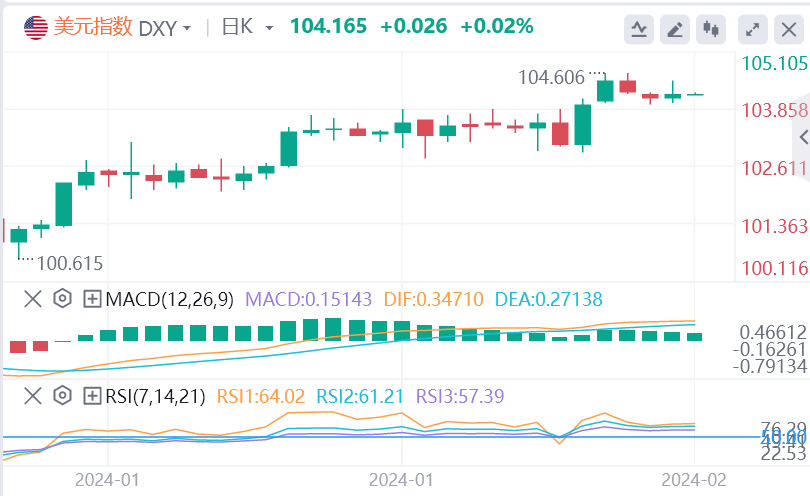Click the RSI2:61.21 value
Screen dimensions: 810x496
coord(360,396)
